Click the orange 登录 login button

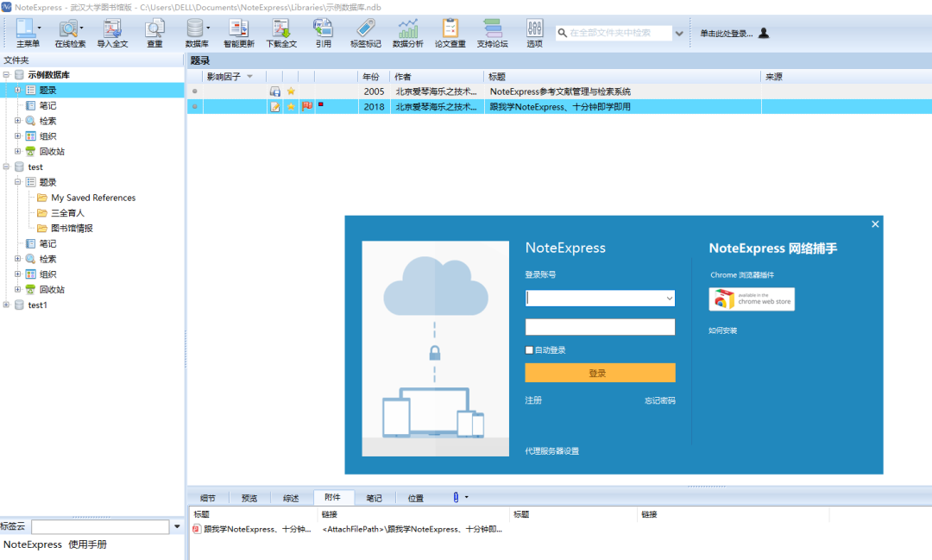(x=600, y=373)
